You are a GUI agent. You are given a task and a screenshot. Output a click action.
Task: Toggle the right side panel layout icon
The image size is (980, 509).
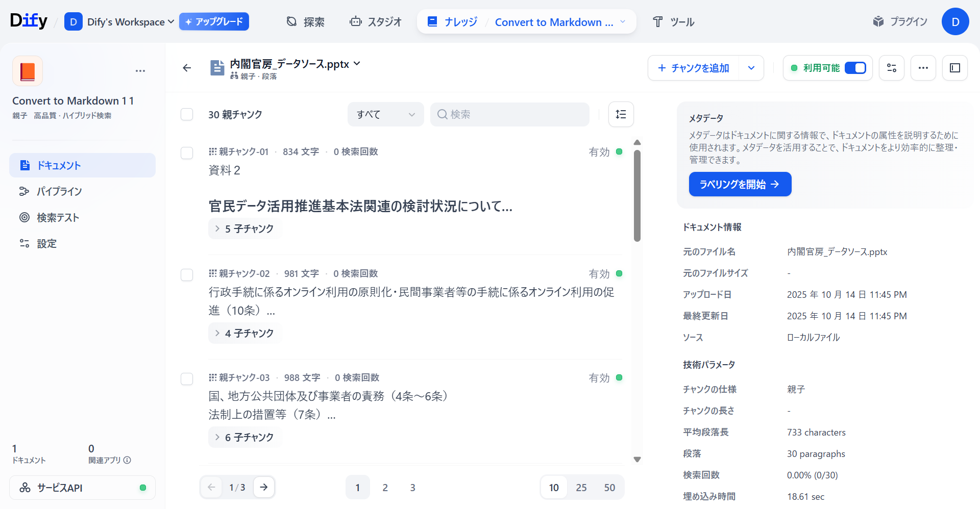pos(954,68)
